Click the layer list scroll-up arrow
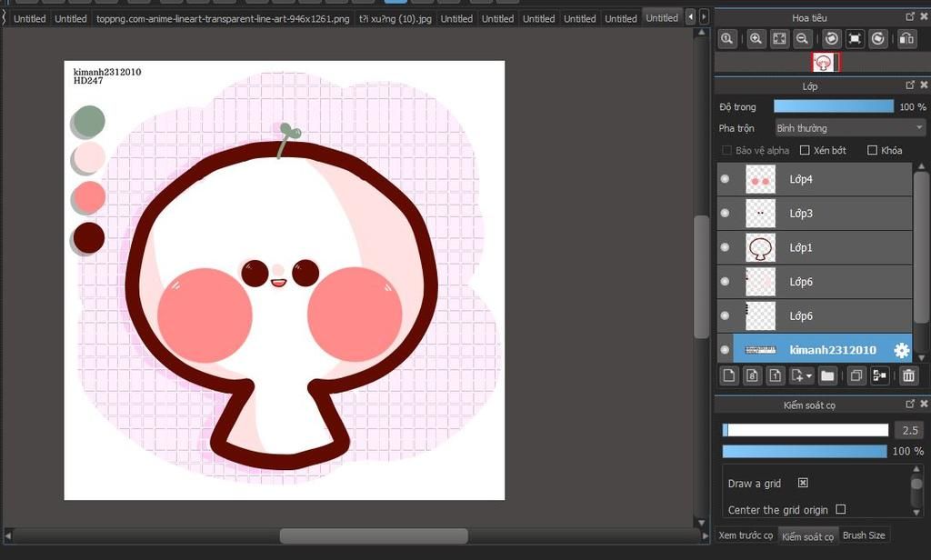 [x=922, y=166]
